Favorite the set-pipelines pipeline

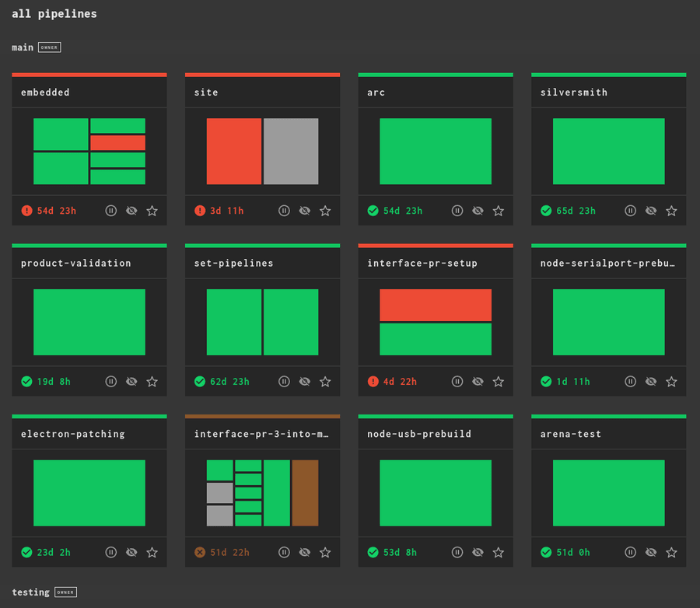pos(325,381)
